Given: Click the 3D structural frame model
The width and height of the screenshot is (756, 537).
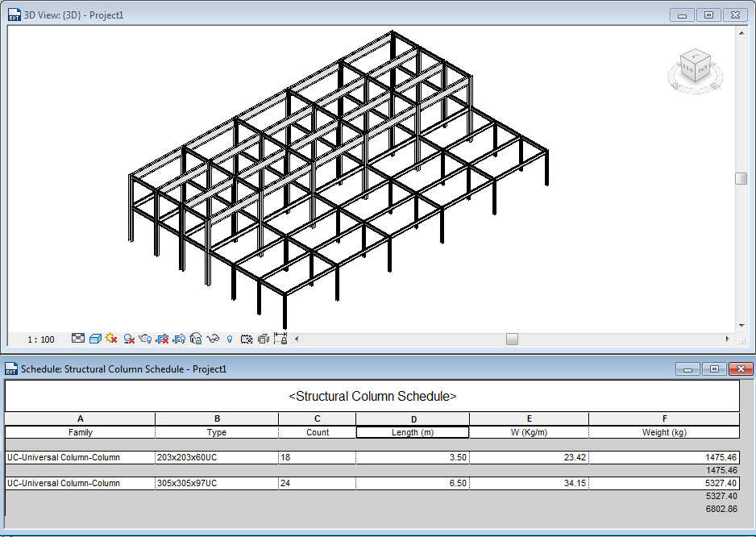Looking at the screenshot, I should pyautogui.click(x=338, y=178).
